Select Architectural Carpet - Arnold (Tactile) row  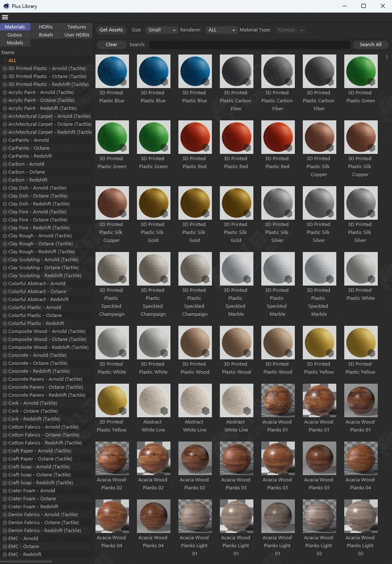[49, 116]
